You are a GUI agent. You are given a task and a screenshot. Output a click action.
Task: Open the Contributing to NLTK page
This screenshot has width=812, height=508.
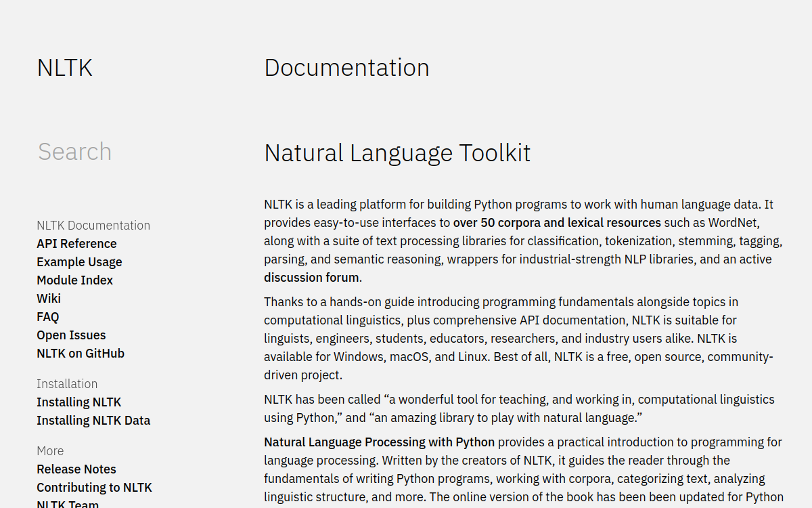94,488
